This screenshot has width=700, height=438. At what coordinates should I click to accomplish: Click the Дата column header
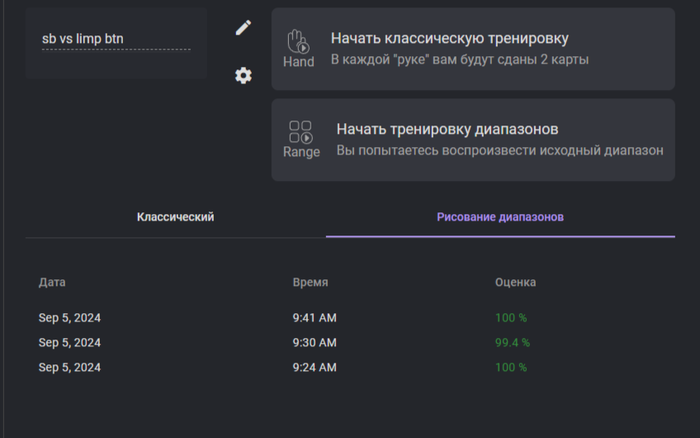coord(52,282)
